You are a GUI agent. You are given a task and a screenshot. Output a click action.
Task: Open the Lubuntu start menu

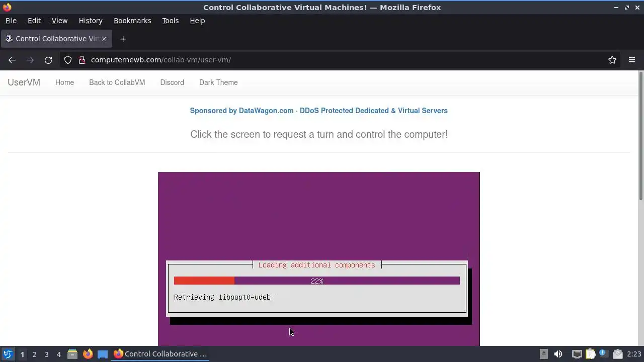tap(8, 354)
